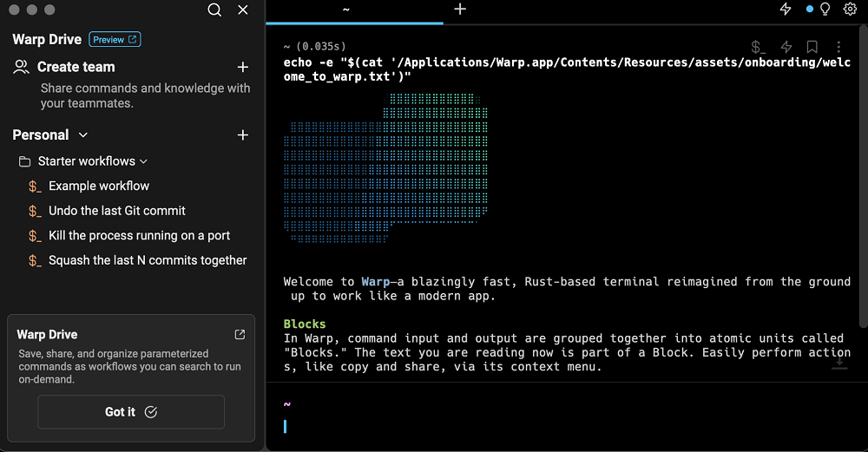Click the Starter workflows folder icon
Viewport: 868px width, 452px height.
coord(24,161)
